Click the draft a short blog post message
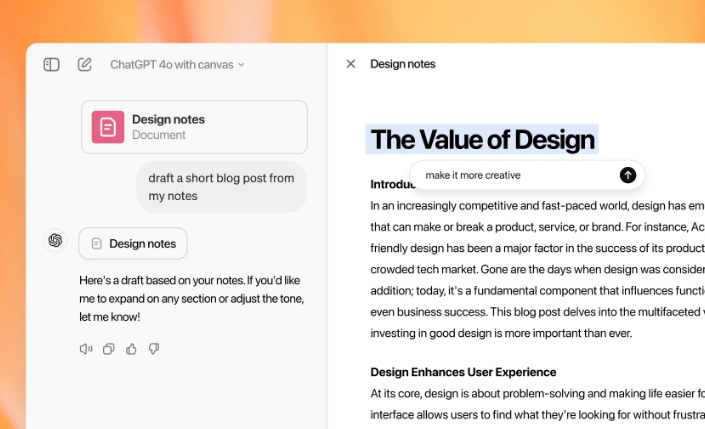This screenshot has width=705, height=429. (221, 187)
